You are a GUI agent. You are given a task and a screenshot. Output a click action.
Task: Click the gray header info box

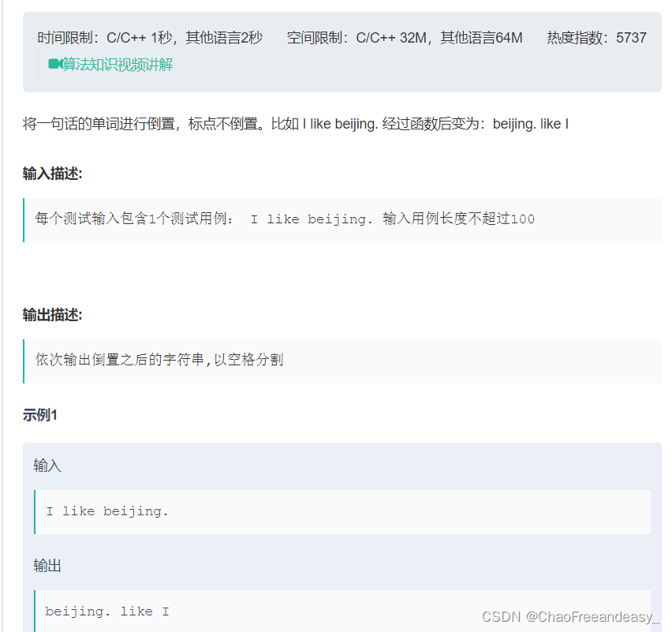[342, 52]
